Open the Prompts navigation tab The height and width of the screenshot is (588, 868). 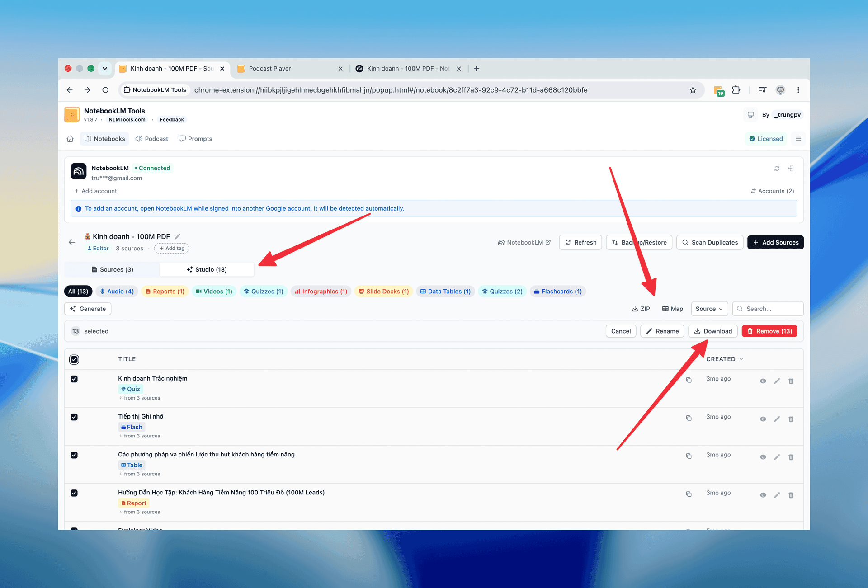pyautogui.click(x=195, y=139)
